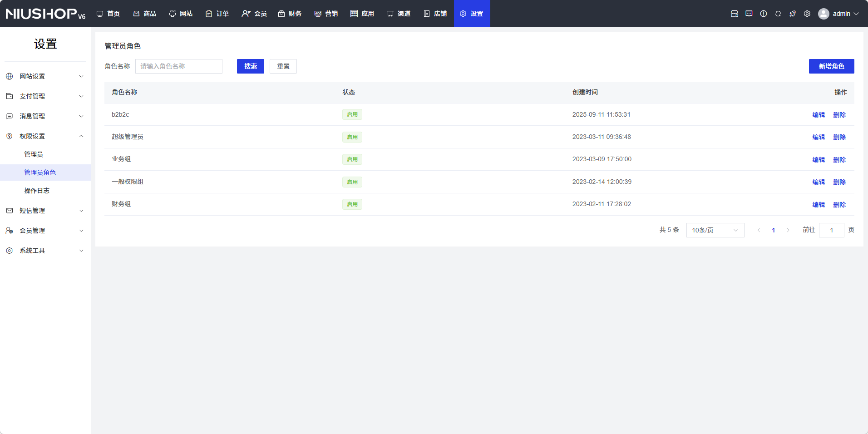Screen dimensions: 868x434
Task: Open the 订单 top menu
Action: 217,14
